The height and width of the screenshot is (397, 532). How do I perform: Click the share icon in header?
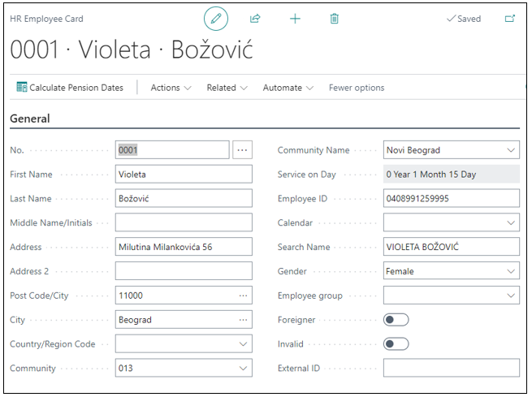(x=255, y=18)
